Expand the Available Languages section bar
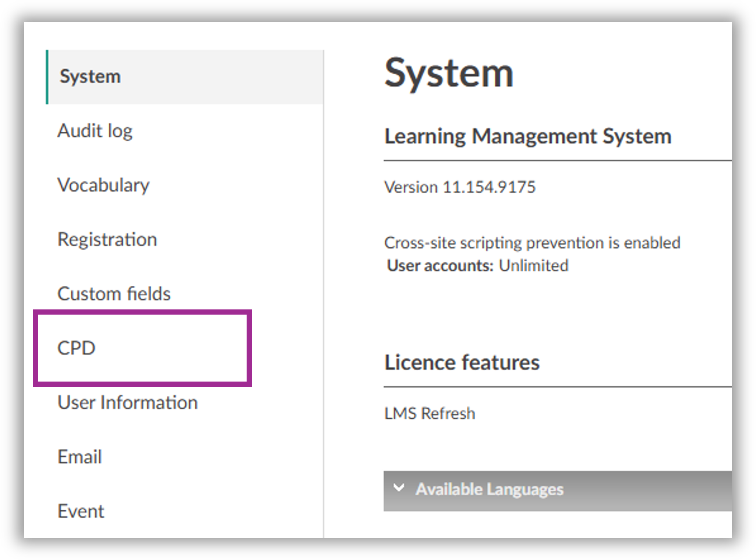This screenshot has height=560, width=756. coord(557,490)
